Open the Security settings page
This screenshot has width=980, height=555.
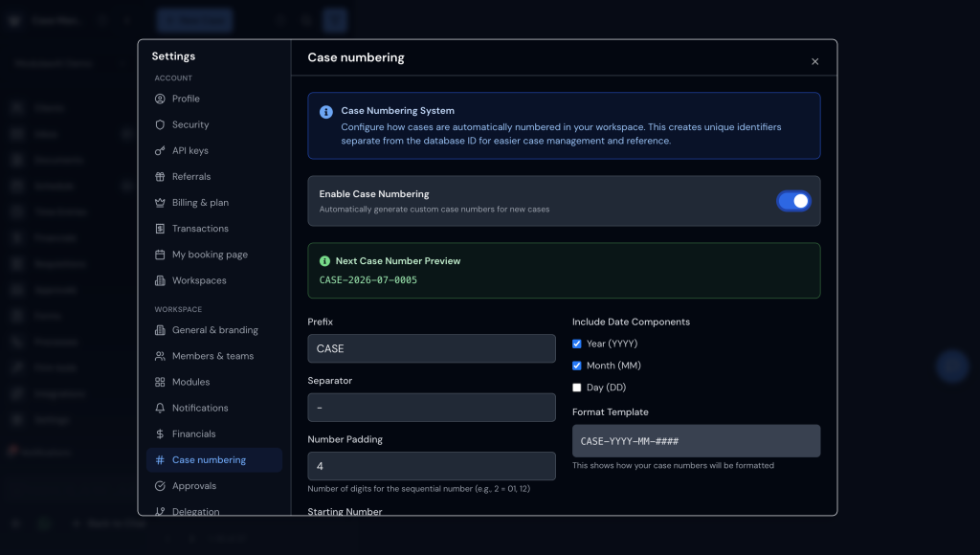coord(214,124)
